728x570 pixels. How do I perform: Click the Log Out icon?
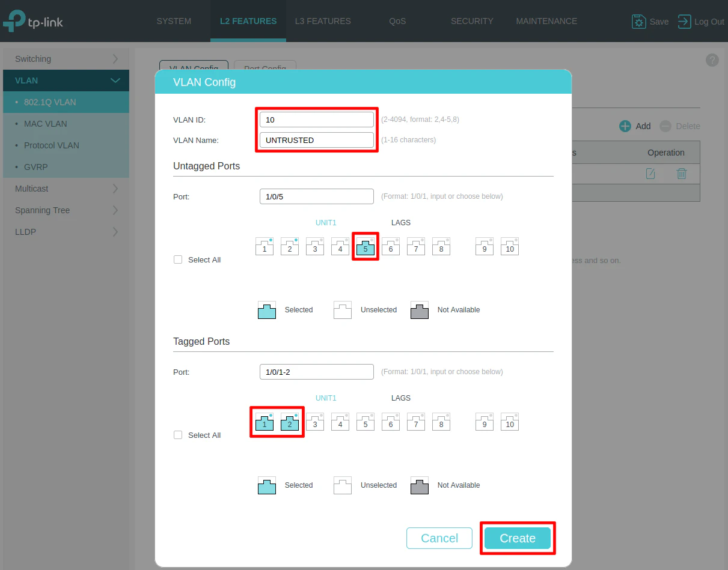pos(684,22)
